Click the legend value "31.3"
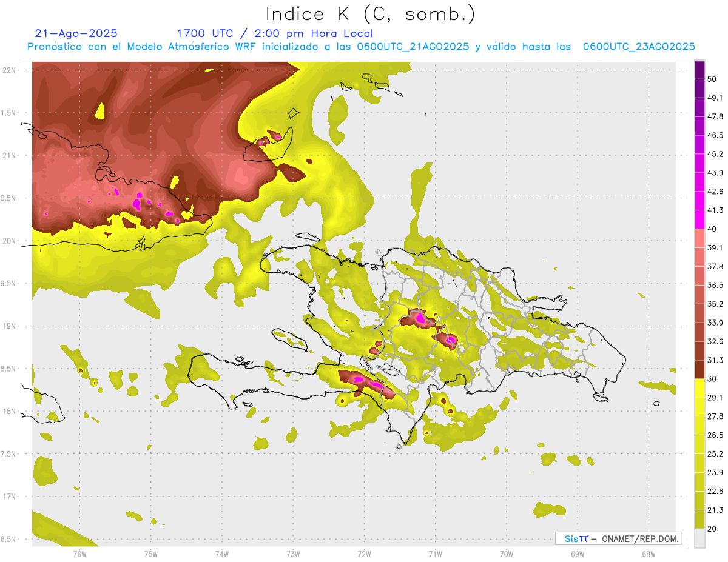This screenshot has height=562, width=728. point(715,360)
